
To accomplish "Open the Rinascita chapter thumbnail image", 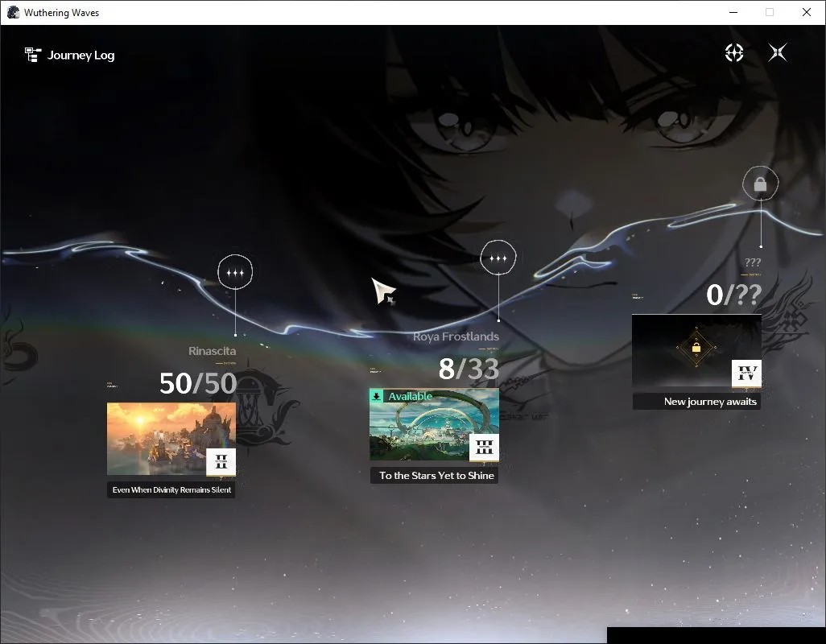I will pyautogui.click(x=171, y=440).
